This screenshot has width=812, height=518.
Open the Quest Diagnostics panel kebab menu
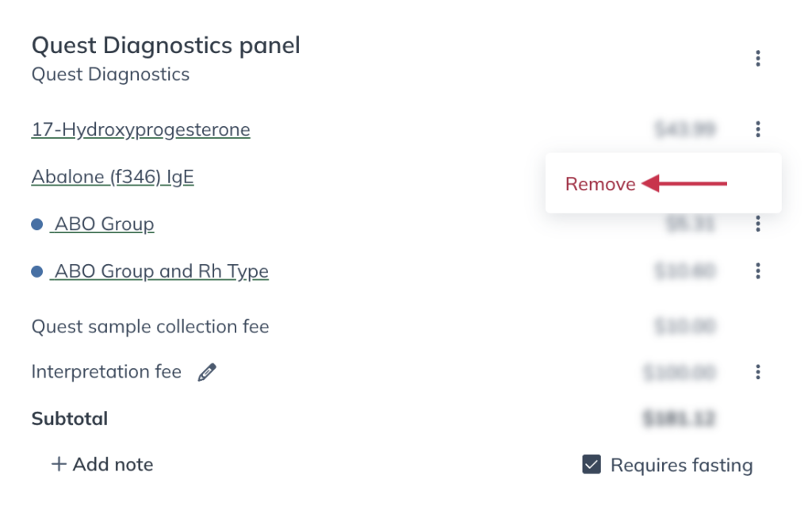(757, 58)
